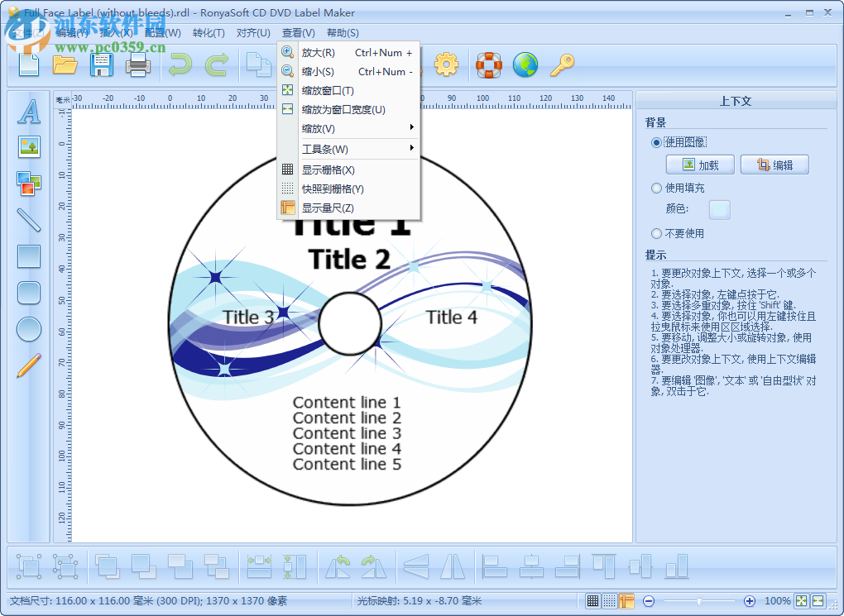Click the registration key toolbar icon
The width and height of the screenshot is (844, 616).
click(561, 64)
